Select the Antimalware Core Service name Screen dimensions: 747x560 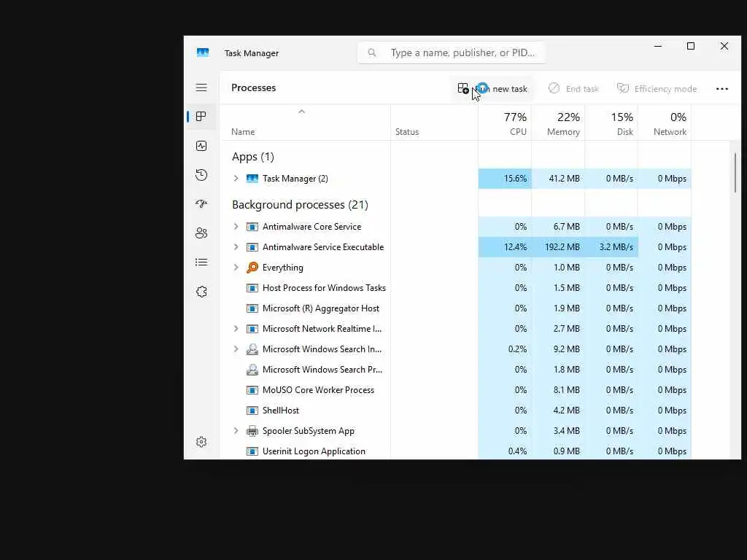[311, 227]
